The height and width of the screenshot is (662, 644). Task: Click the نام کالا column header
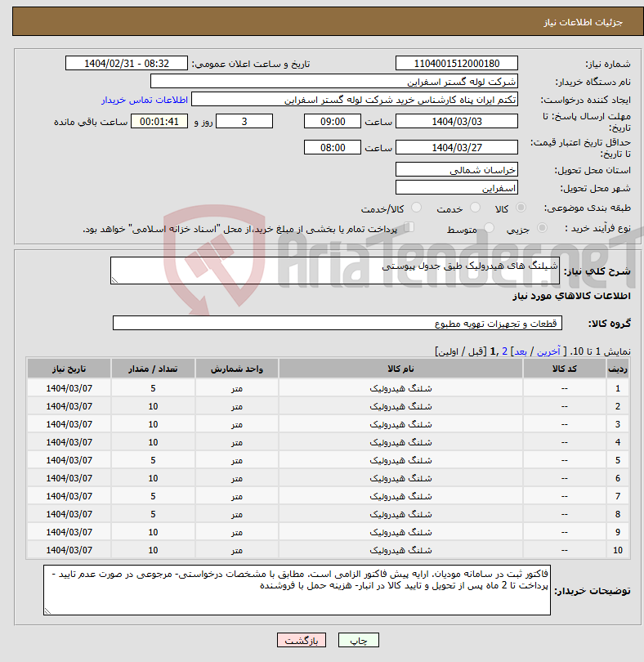coord(400,369)
